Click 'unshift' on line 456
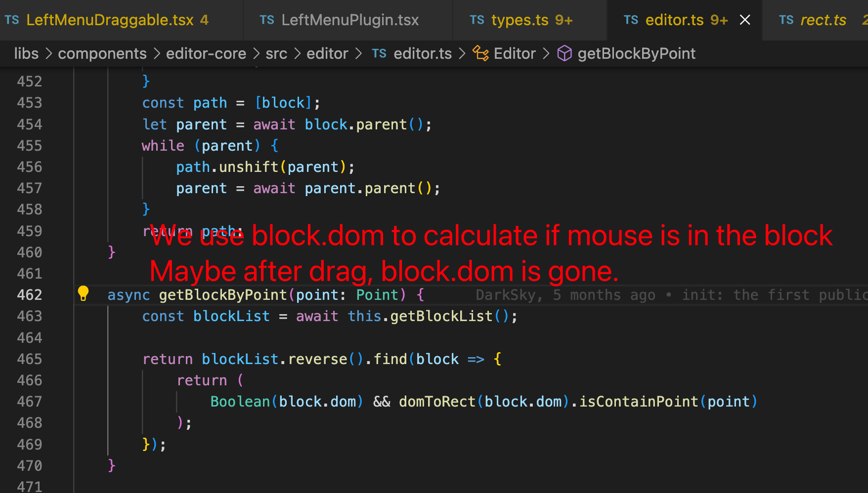The image size is (868, 493). click(x=249, y=167)
